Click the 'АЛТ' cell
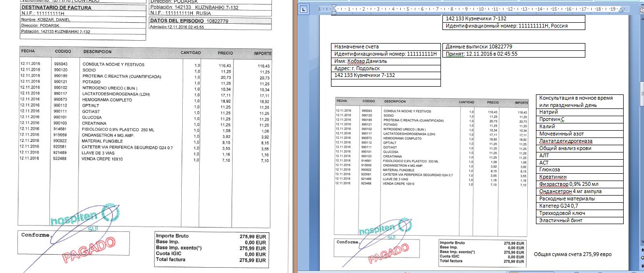Viewport: 644px width, 273px height. (580, 155)
